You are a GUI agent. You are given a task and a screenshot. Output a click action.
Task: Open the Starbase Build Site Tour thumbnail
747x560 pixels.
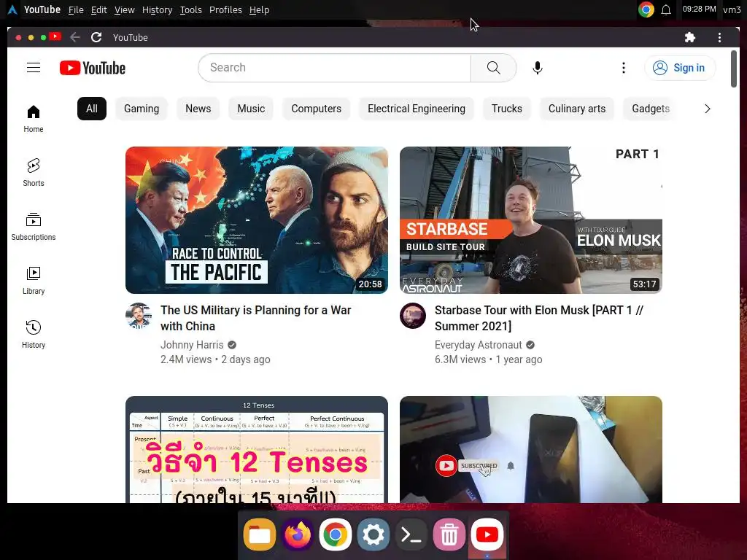click(531, 220)
